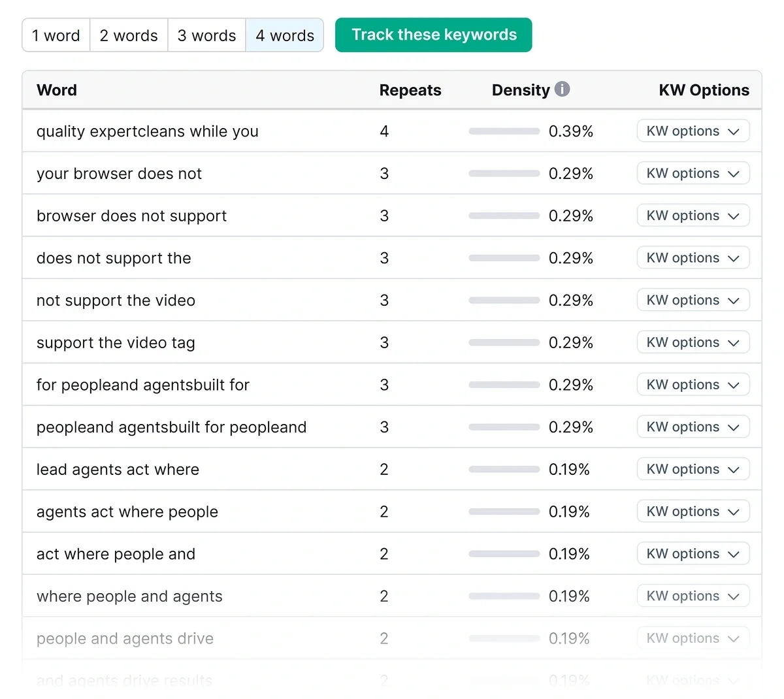
Task: Click 0.29% density for support the video tag
Action: (x=571, y=343)
